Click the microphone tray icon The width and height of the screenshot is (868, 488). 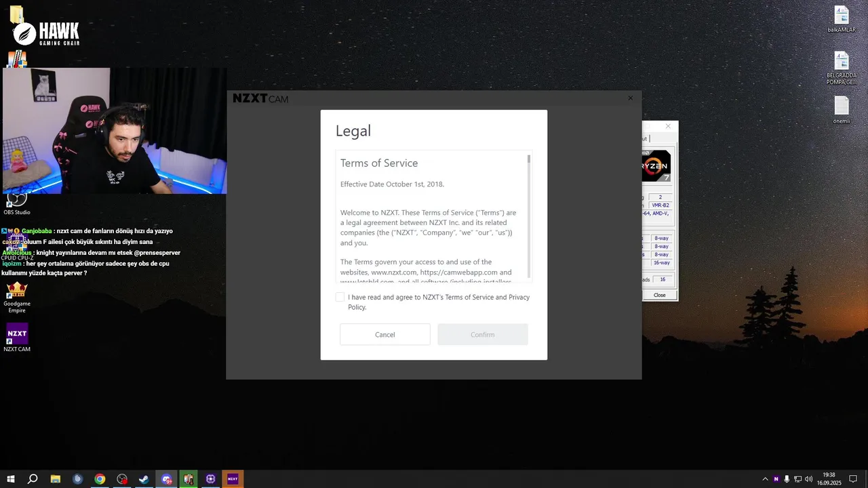787,479
